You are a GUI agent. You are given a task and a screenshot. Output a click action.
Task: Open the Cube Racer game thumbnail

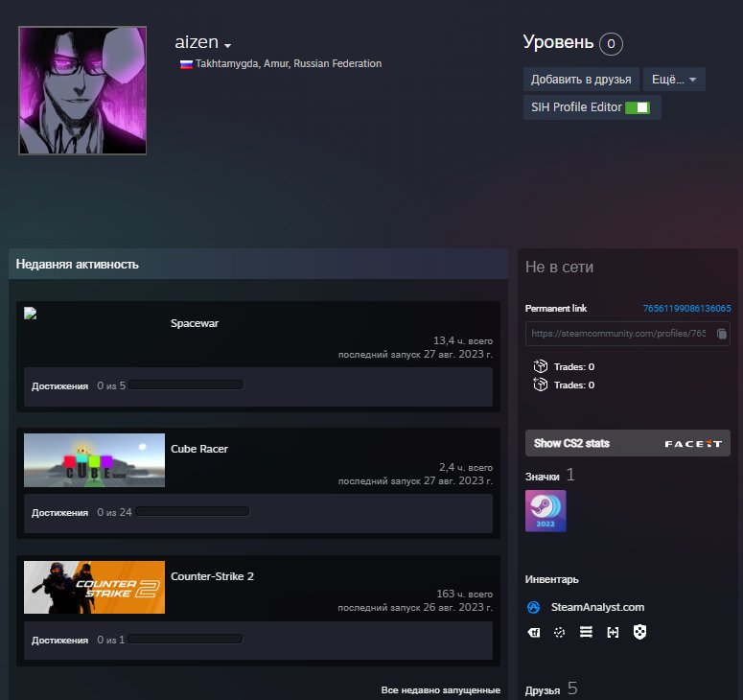(94, 460)
